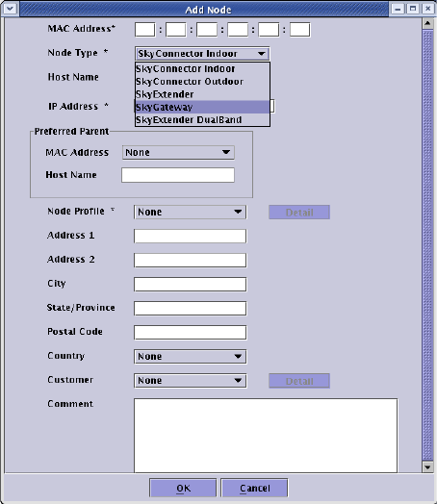The height and width of the screenshot is (504, 437).
Task: Close the Add Node window
Action: (428, 9)
